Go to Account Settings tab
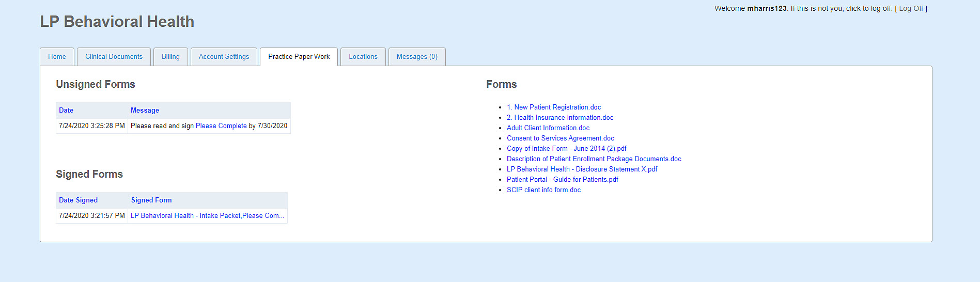Screen dimensions: 980x282 [x=224, y=57]
